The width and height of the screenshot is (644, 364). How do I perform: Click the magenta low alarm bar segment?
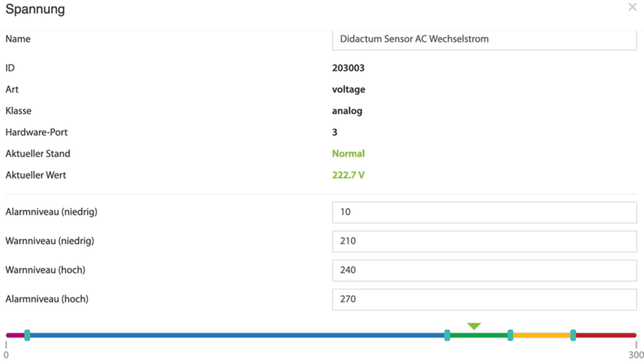pyautogui.click(x=15, y=336)
